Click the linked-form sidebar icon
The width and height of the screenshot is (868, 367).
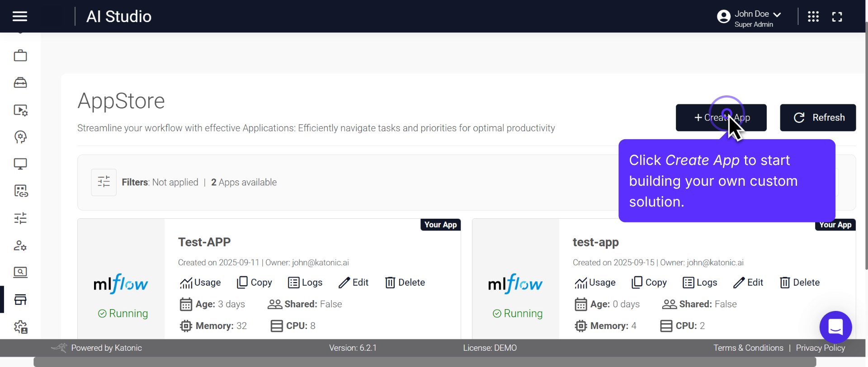(21, 191)
